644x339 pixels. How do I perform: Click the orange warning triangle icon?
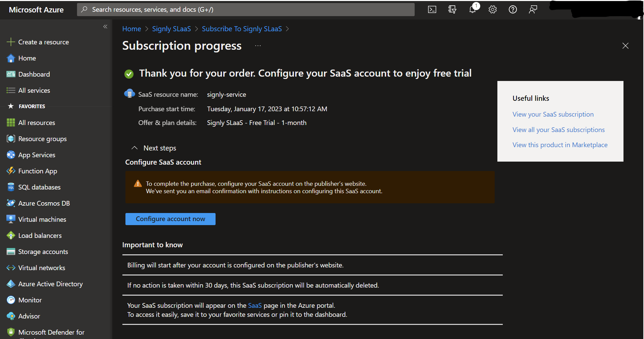pyautogui.click(x=138, y=183)
